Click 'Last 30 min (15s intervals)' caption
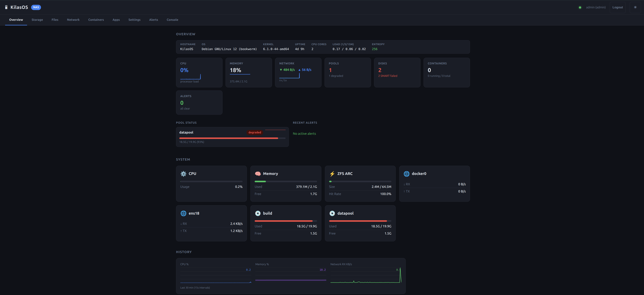Screen dimensions: 644x295 pos(195,288)
